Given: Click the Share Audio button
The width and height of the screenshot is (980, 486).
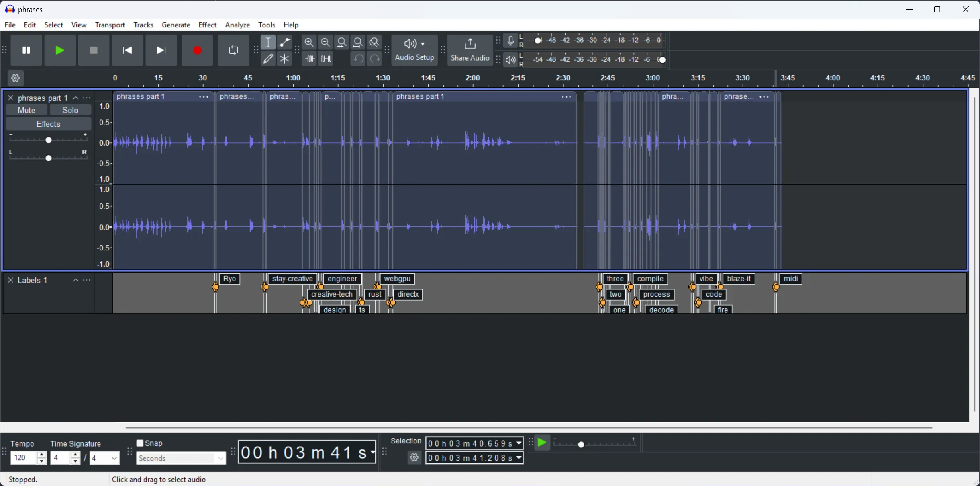Looking at the screenshot, I should tap(469, 50).
